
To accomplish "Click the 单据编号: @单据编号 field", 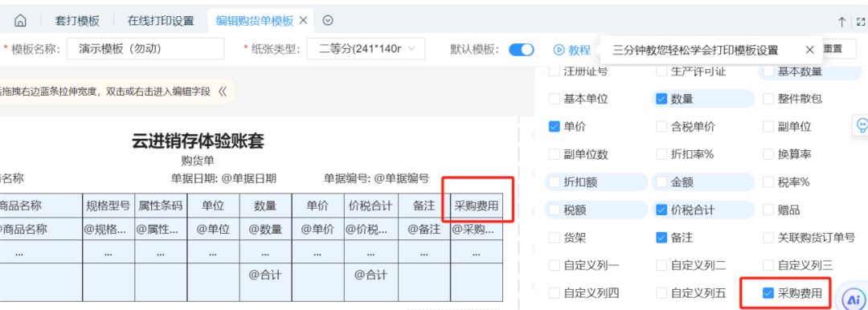I will pyautogui.click(x=376, y=178).
